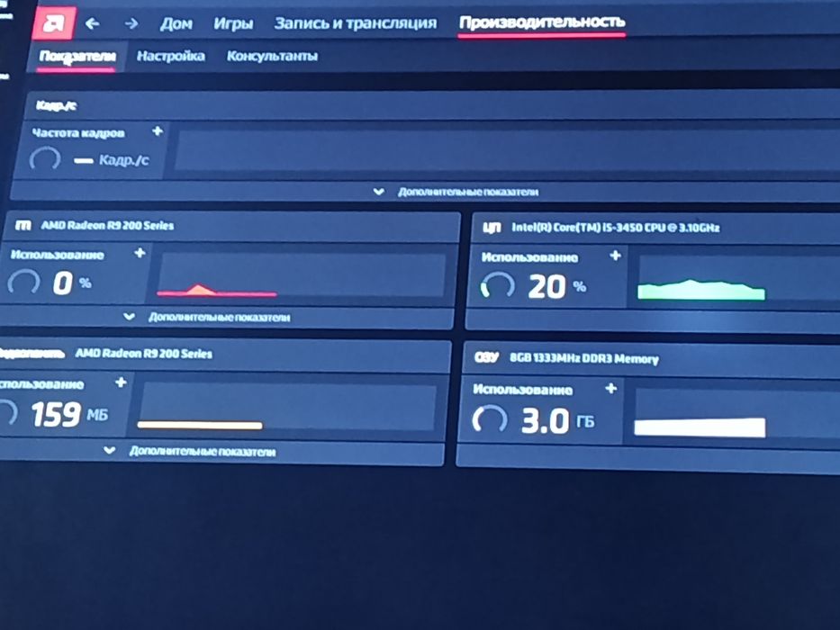This screenshot has width=840, height=630.
Task: Go back with the left arrow
Action: tap(93, 23)
